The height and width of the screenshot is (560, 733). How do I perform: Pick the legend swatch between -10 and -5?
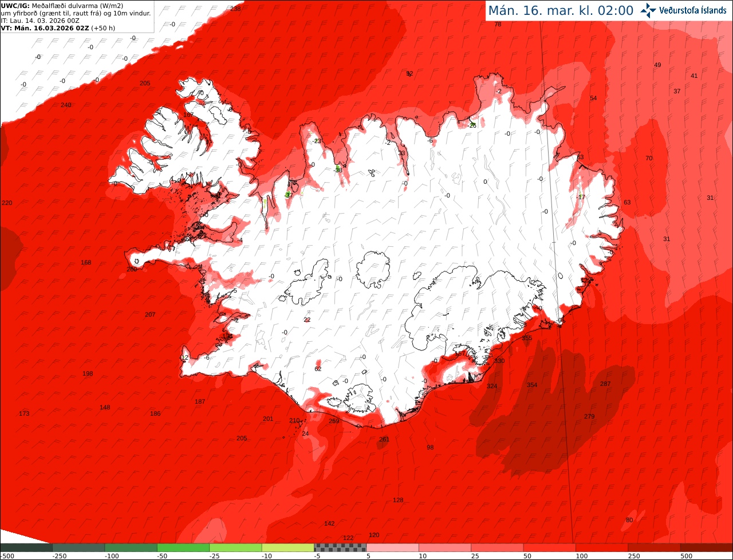(288, 547)
